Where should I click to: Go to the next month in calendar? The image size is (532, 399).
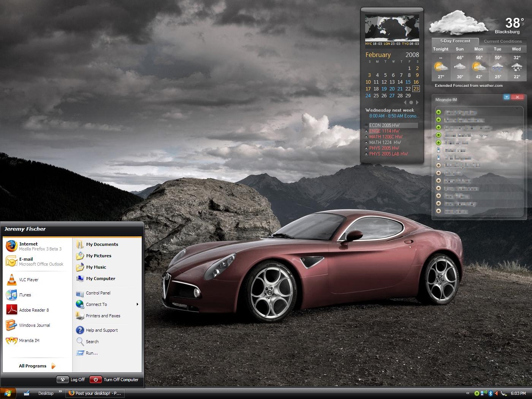coord(417,102)
